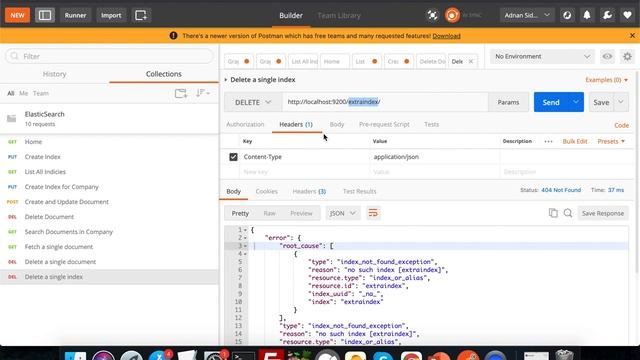Click the headers column options ellipsis

tap(548, 141)
